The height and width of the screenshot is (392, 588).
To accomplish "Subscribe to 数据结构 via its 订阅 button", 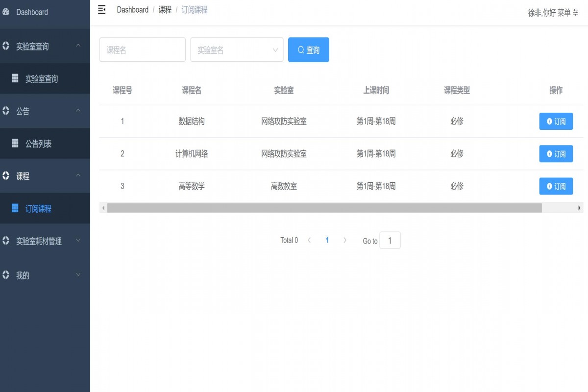I will 556,121.
